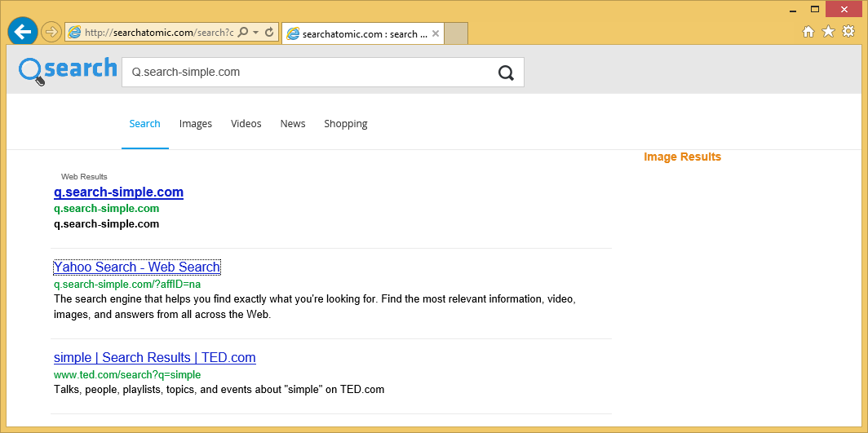868x433 pixels.
Task: Click the Internet Explorer icon in address bar
Action: (x=74, y=33)
